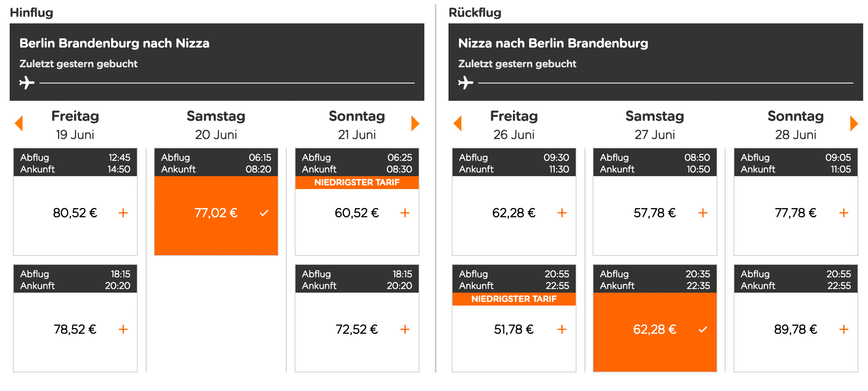Click right arrow for later return dates
The height and width of the screenshot is (391, 868).
pyautogui.click(x=854, y=123)
